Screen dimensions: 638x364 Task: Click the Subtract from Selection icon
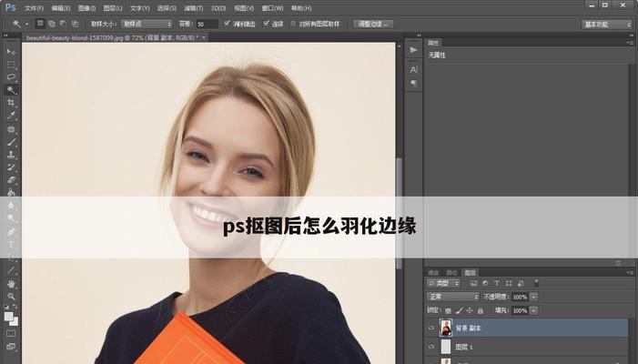point(63,24)
